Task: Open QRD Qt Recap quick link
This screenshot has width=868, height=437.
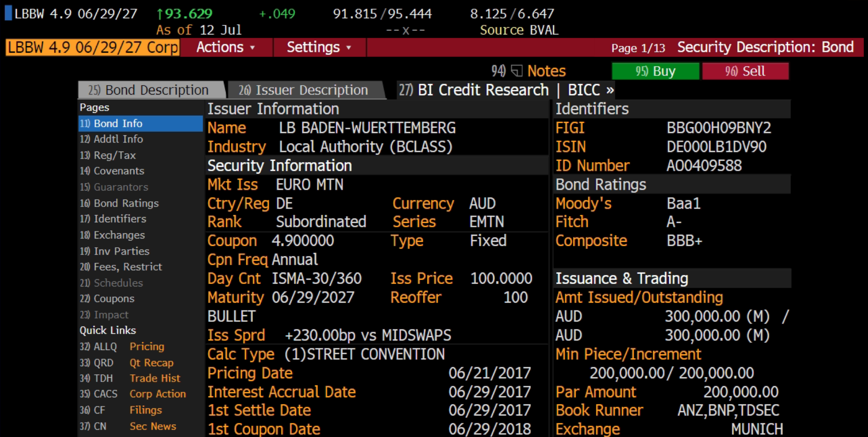Action: click(x=127, y=363)
